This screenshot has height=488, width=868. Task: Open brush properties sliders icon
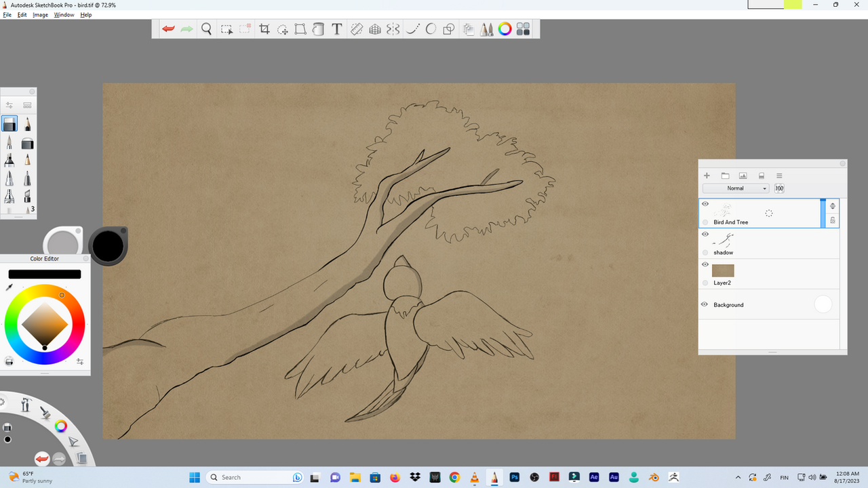coord(9,105)
